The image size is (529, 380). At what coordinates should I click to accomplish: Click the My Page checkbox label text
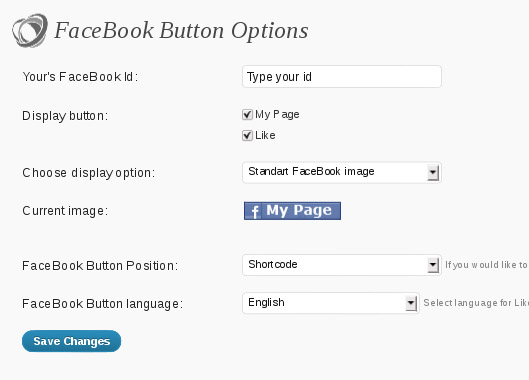(277, 114)
